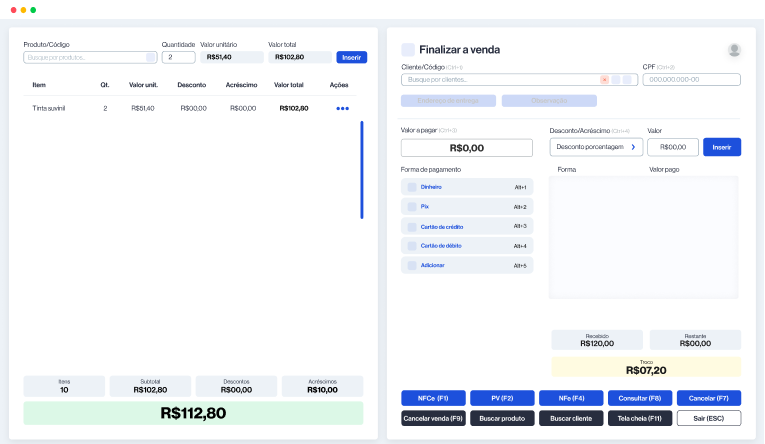765x444 pixels.
Task: Click the square icon inside product search field
Action: coord(151,58)
